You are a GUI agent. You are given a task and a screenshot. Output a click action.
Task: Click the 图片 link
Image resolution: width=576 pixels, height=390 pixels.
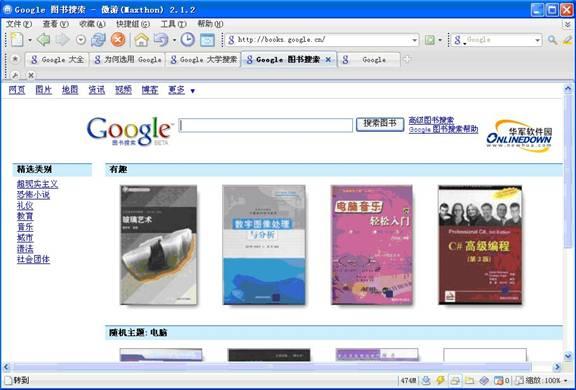43,90
